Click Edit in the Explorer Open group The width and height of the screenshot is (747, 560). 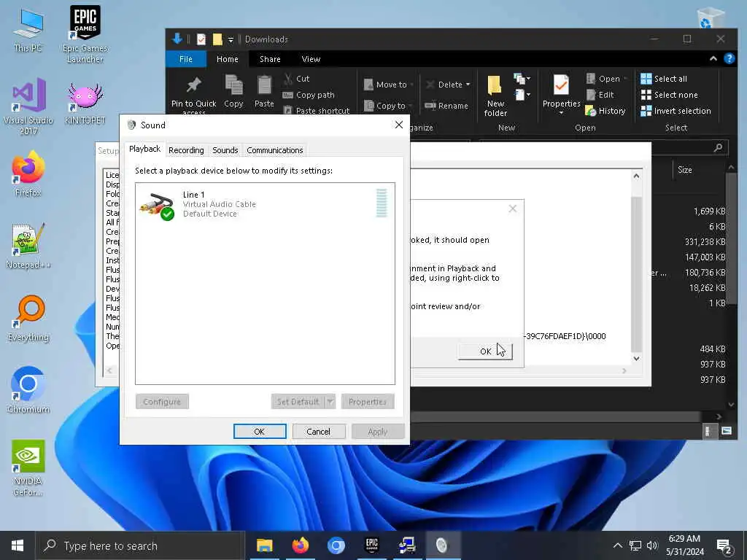[600, 95]
